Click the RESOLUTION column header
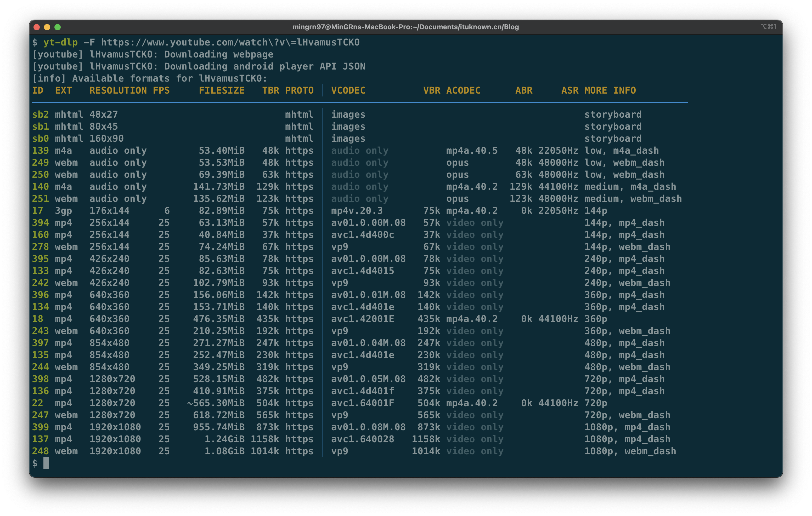Image resolution: width=812 pixels, height=516 pixels. pyautogui.click(x=118, y=90)
